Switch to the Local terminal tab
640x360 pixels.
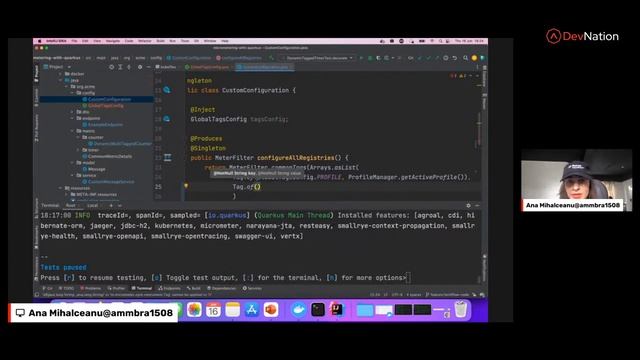(93, 205)
